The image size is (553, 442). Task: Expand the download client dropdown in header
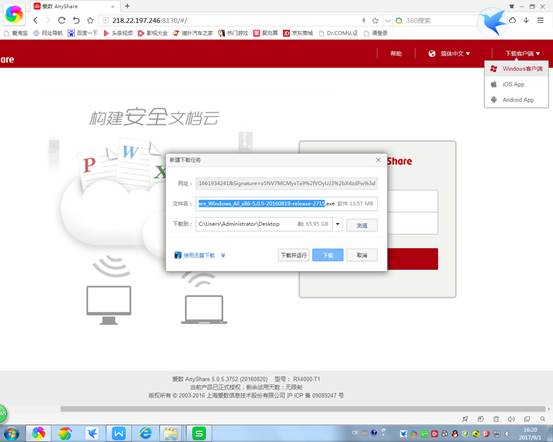[522, 54]
